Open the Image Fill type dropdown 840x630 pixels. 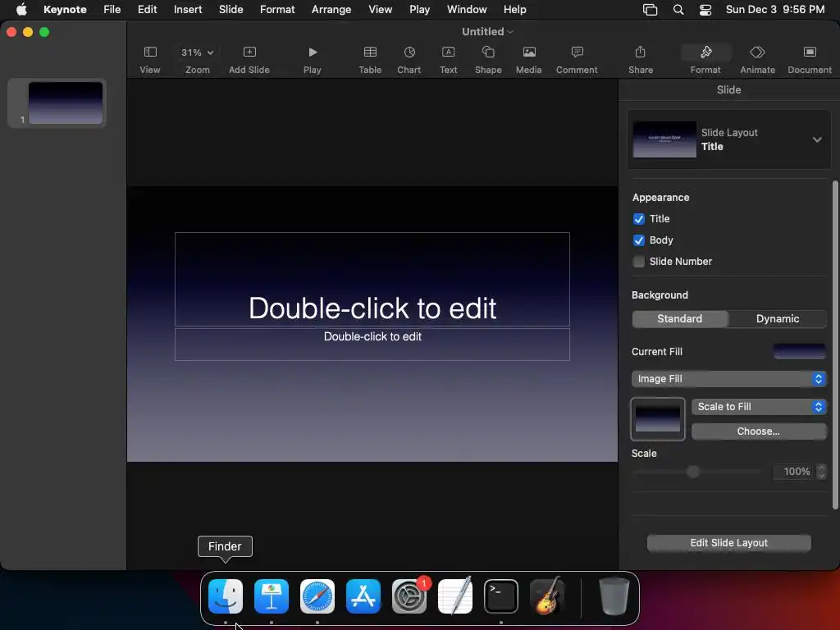click(x=728, y=379)
